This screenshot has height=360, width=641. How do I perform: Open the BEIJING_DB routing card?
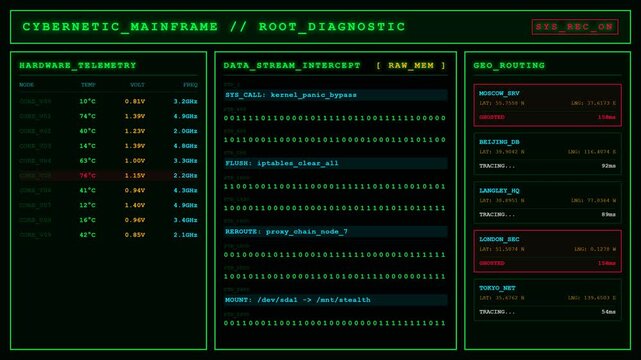(x=547, y=154)
